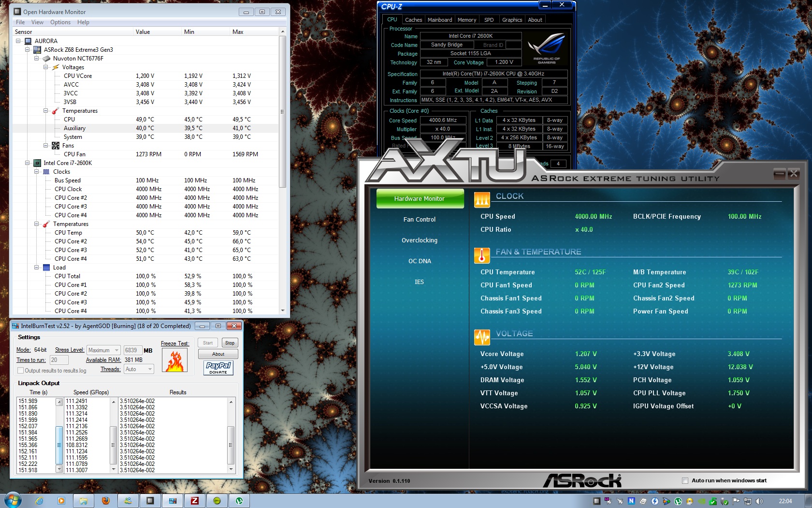Image resolution: width=812 pixels, height=508 pixels.
Task: Open the Threads dropdown
Action: click(139, 369)
